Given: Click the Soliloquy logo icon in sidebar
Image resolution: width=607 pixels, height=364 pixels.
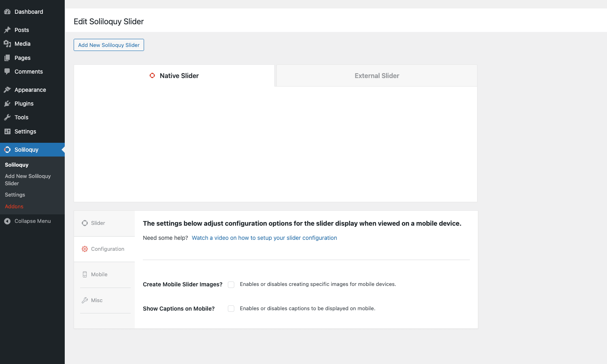Looking at the screenshot, I should (x=7, y=150).
